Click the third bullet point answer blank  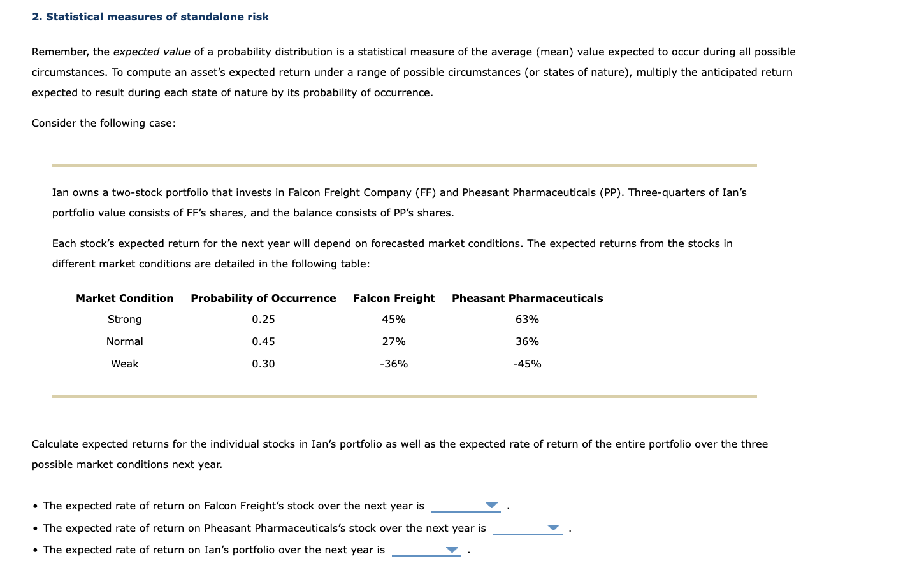coord(426,551)
